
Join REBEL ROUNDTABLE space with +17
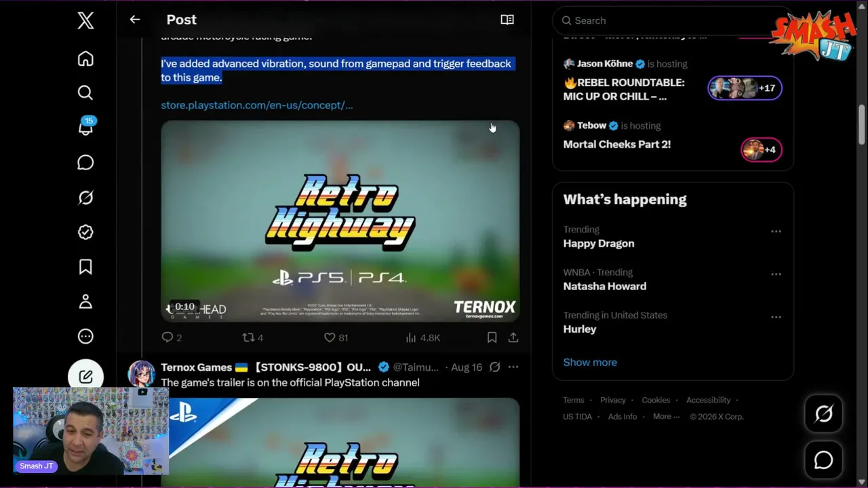coord(745,88)
